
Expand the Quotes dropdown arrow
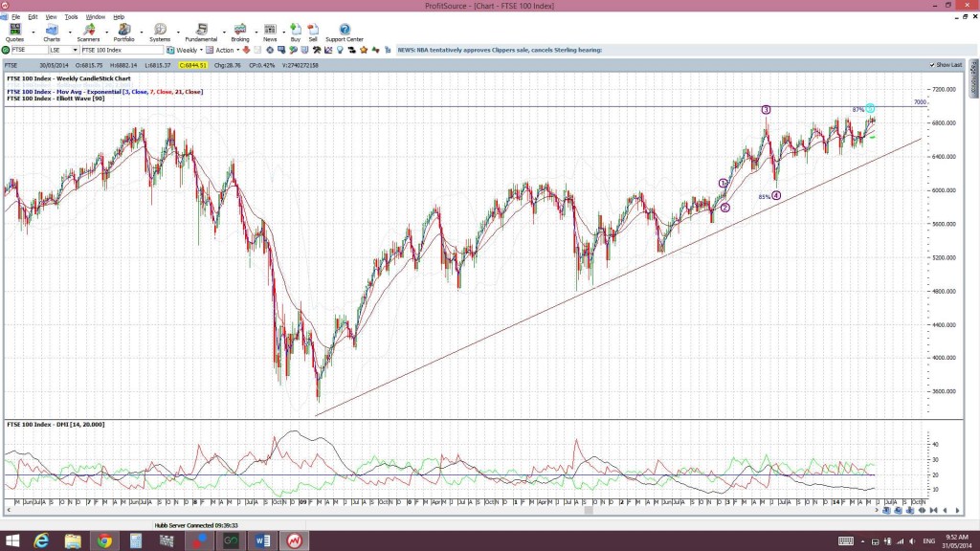point(33,33)
